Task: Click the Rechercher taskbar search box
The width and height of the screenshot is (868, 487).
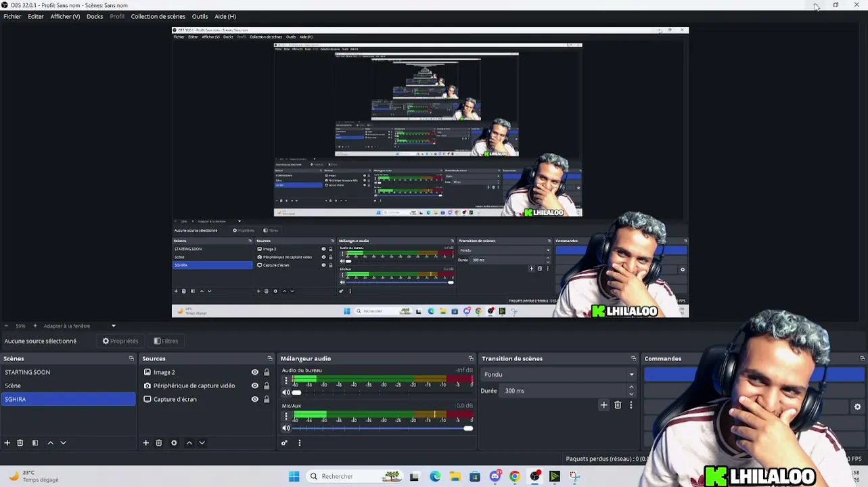Action: click(x=354, y=476)
